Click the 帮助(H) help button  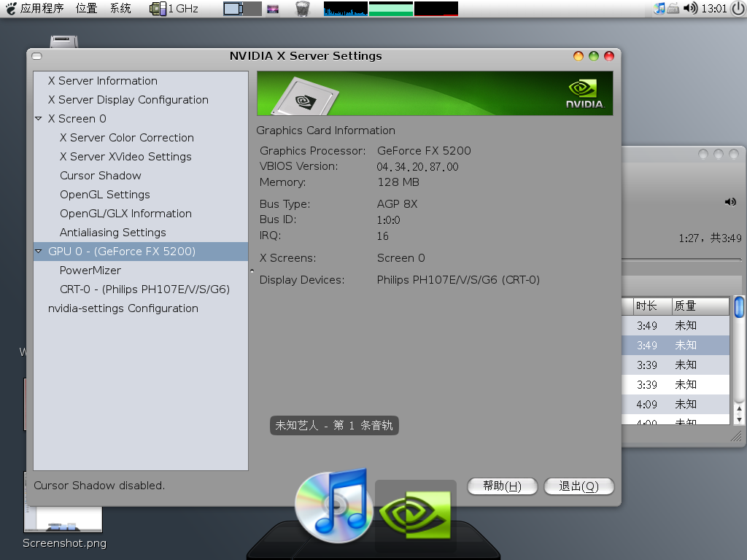pyautogui.click(x=502, y=486)
